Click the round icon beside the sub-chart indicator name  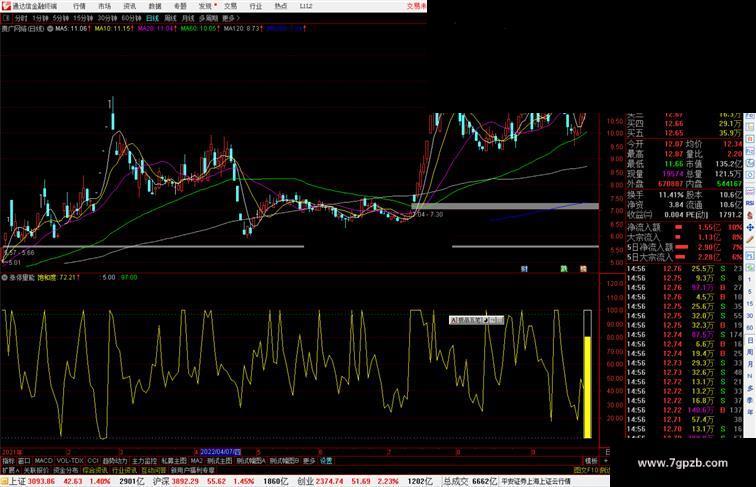[x=4, y=278]
